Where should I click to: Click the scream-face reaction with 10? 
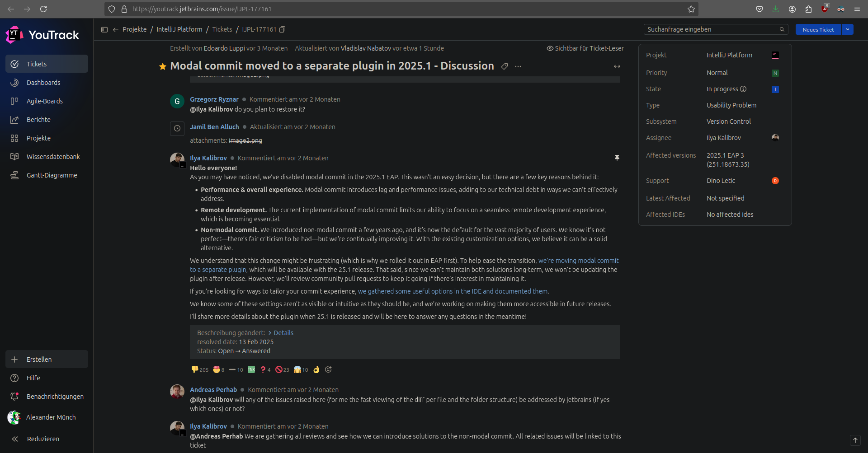(301, 369)
